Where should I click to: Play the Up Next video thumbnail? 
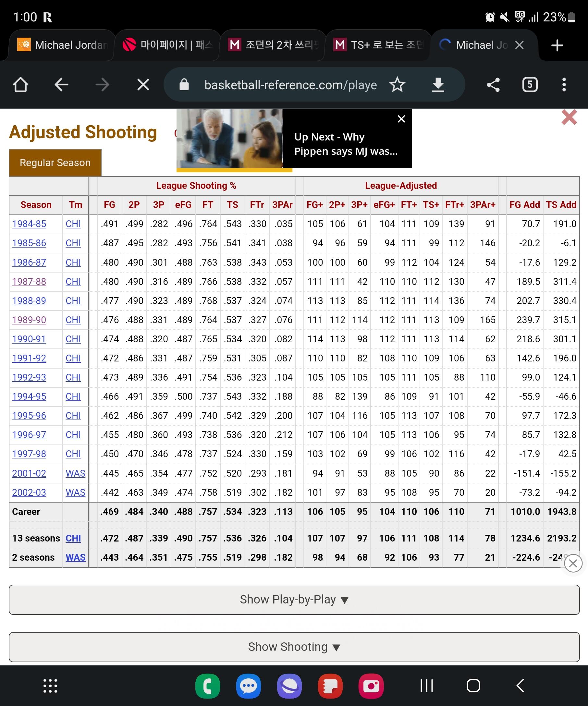(x=230, y=139)
